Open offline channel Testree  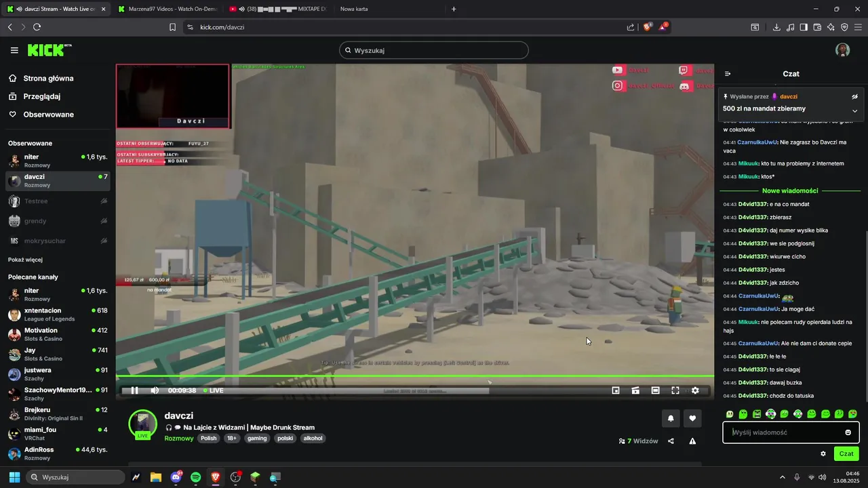tap(58, 201)
